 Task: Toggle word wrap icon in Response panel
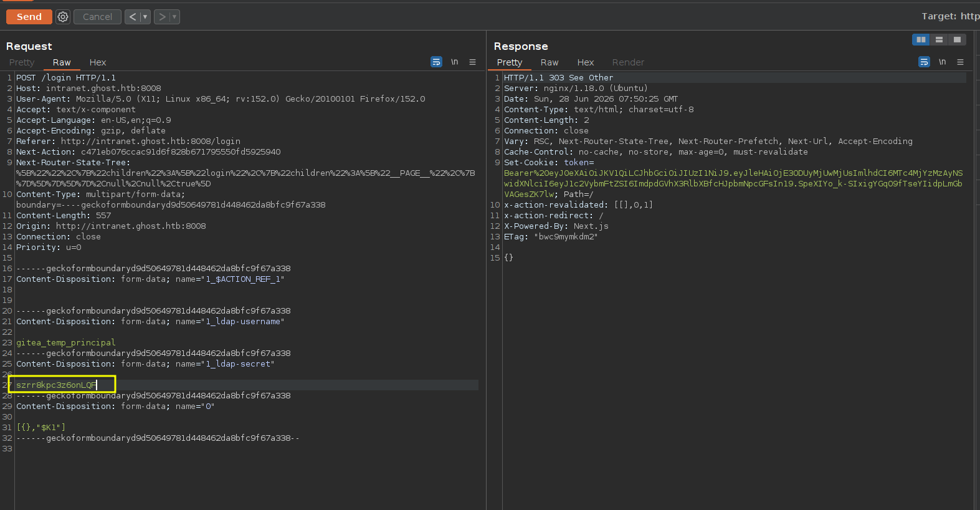924,62
